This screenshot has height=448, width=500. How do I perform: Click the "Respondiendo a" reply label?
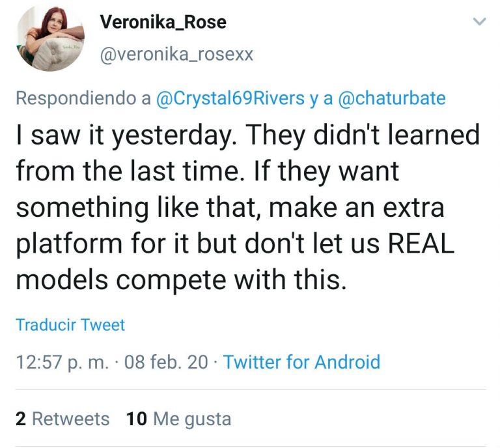[x=83, y=98]
